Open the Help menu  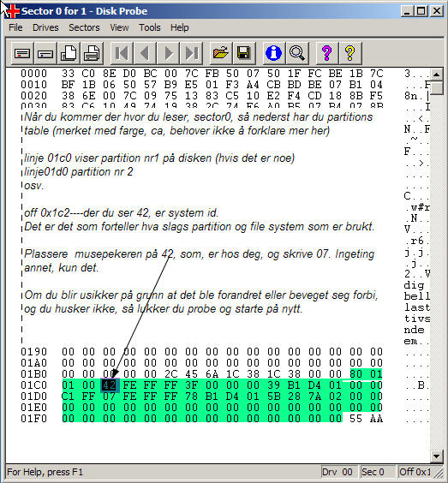pos(179,27)
